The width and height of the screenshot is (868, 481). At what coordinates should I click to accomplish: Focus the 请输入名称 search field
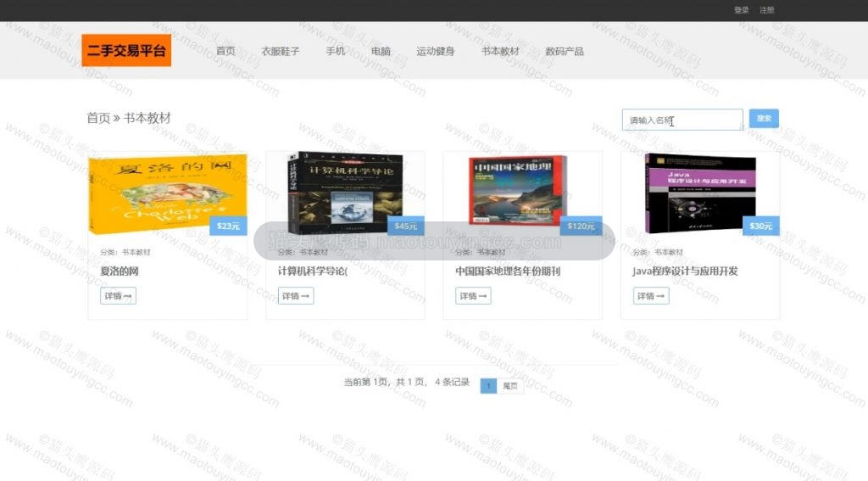click(682, 120)
